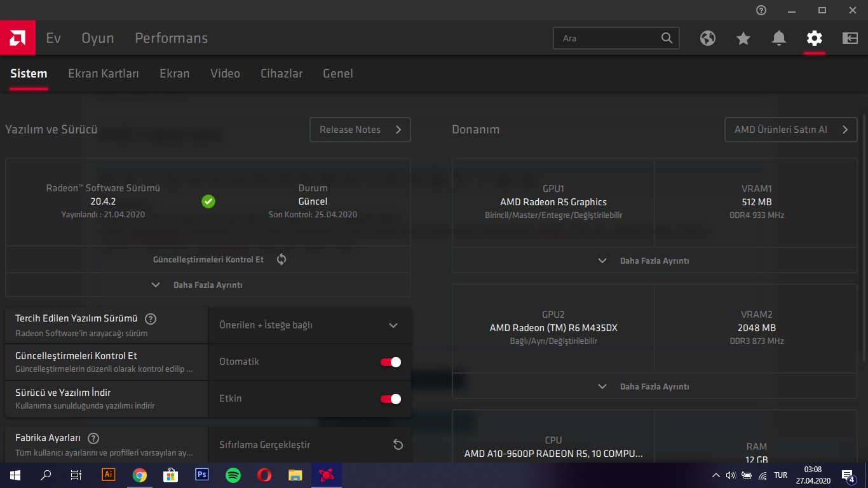Screen dimensions: 868x488
Task: Expand Daha Fazla Ayrıntı under GPU2
Action: (x=654, y=386)
